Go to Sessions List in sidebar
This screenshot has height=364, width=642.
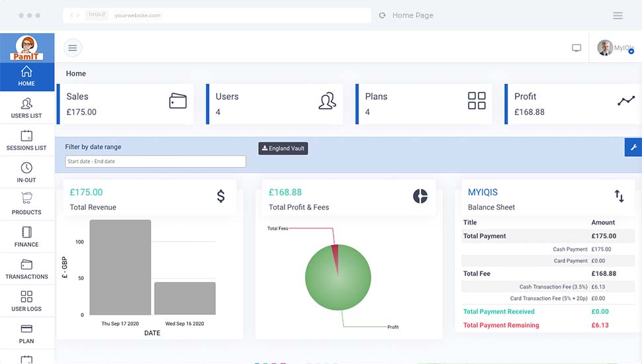pos(26,140)
